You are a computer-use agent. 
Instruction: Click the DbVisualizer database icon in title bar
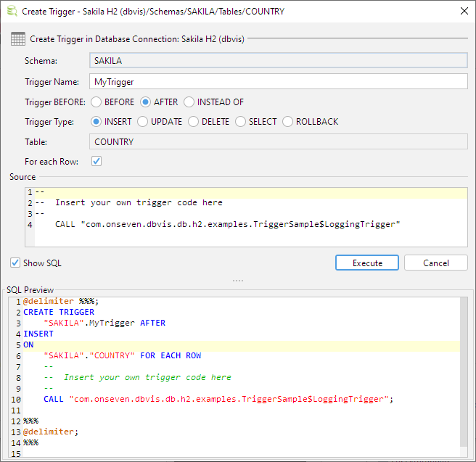[12, 12]
